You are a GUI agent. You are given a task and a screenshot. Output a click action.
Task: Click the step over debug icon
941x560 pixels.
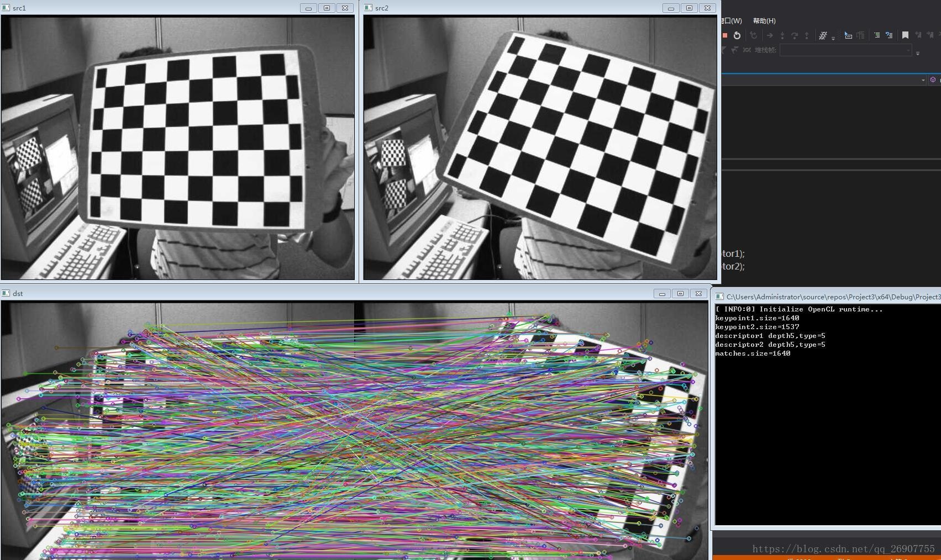coord(795,35)
